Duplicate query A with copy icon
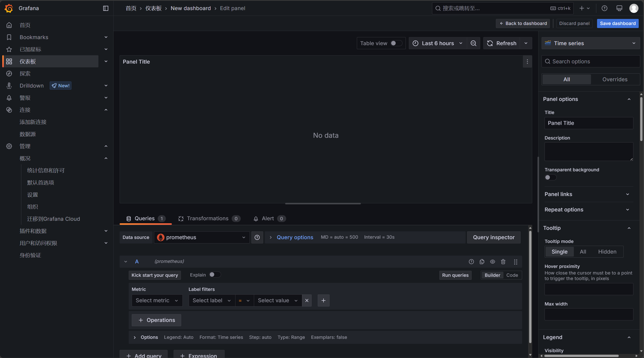 click(482, 262)
